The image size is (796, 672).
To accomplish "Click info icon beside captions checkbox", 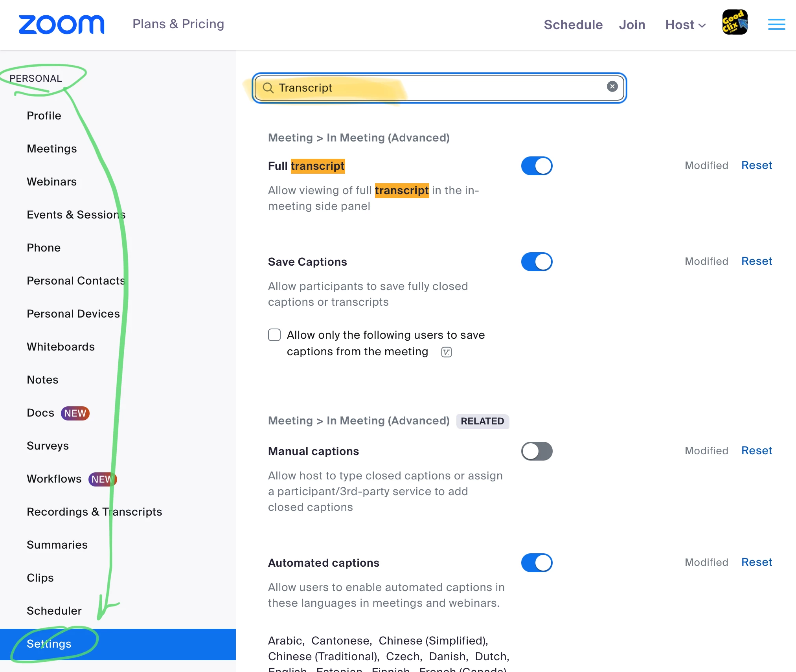I will [x=447, y=352].
